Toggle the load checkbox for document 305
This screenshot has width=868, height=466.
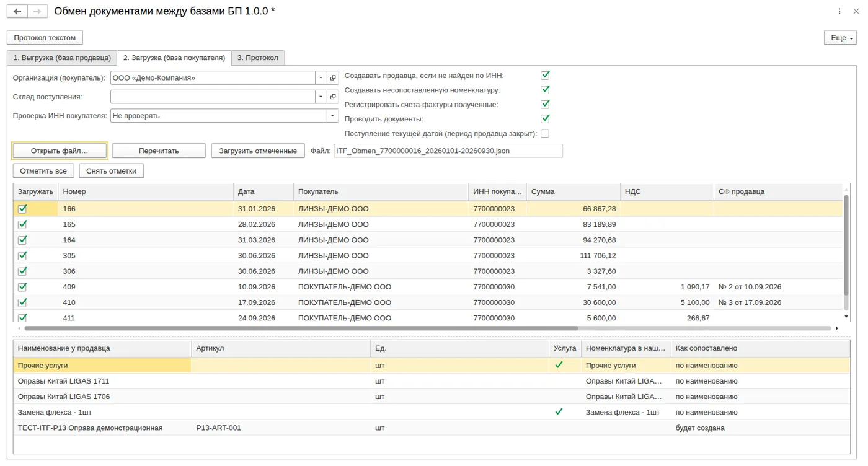click(x=22, y=255)
